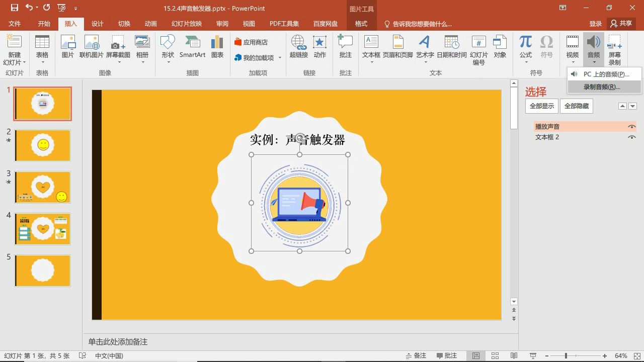Screen dimensions: 644x362
Task: Open 页眉和页脚 header and footer
Action: click(x=398, y=47)
